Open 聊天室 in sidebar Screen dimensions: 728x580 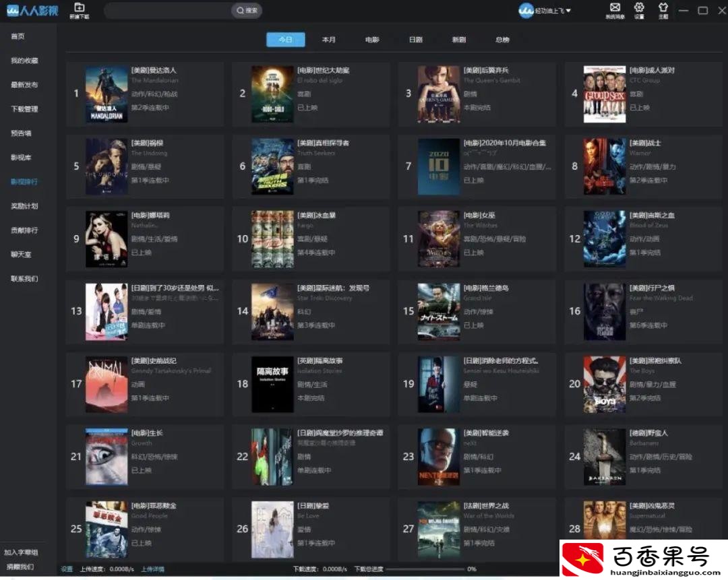point(21,254)
